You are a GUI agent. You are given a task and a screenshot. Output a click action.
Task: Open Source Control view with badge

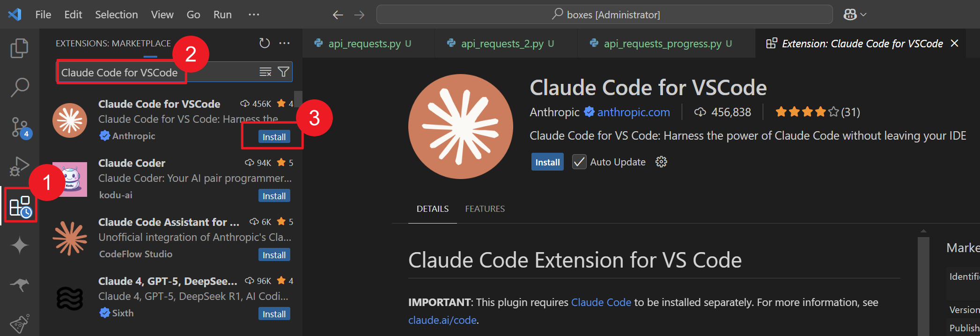pyautogui.click(x=19, y=127)
